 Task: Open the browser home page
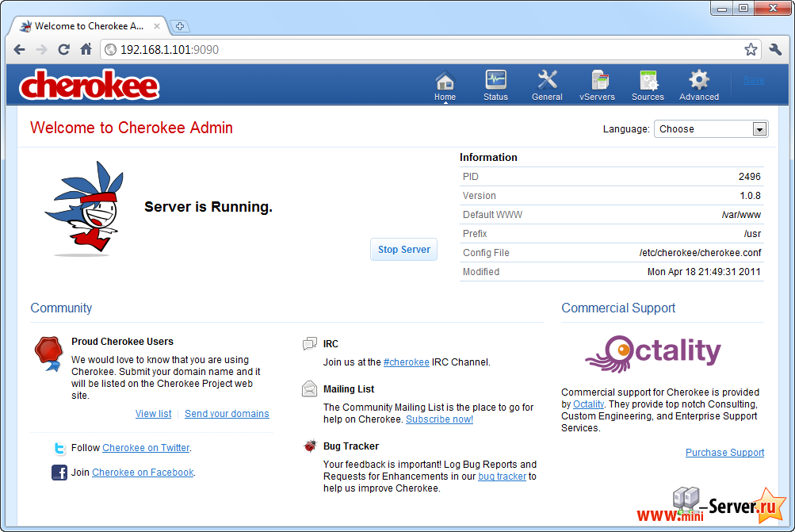[86, 49]
